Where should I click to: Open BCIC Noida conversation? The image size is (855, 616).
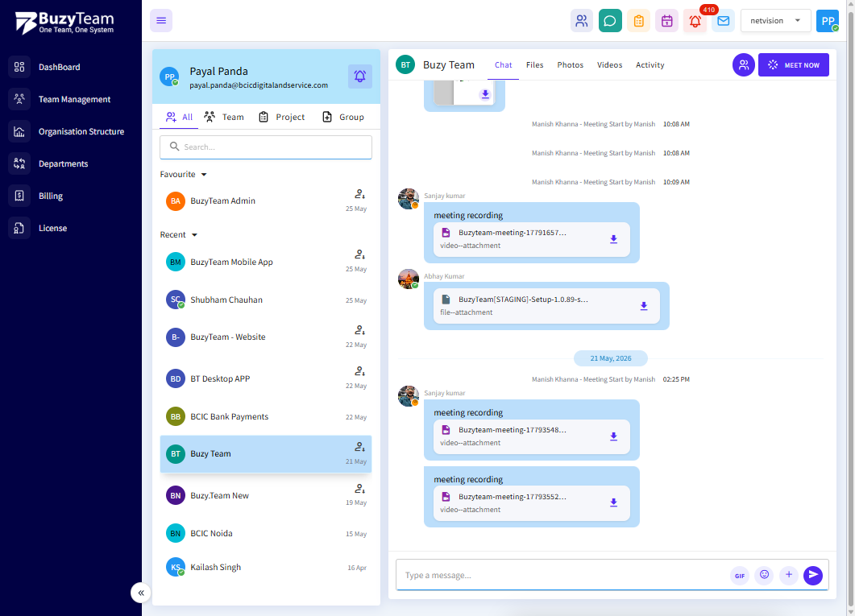pos(266,533)
